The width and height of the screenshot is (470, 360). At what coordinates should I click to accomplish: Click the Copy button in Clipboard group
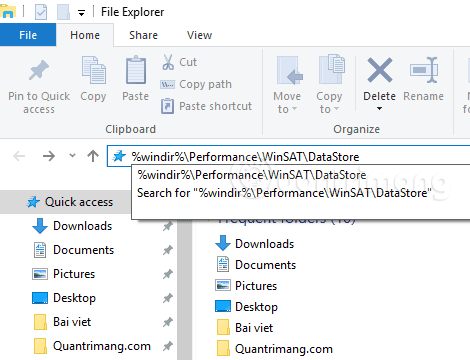click(93, 79)
